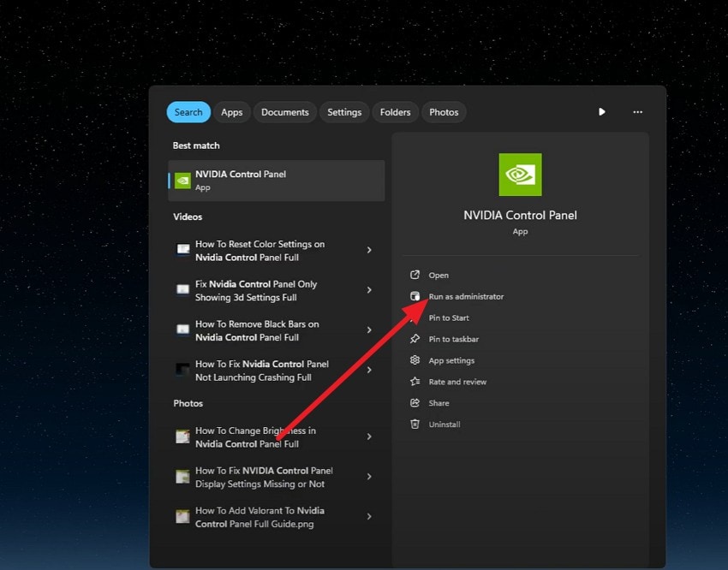Select the NVIDIA Control Panel best match entry
This screenshot has height=570, width=728.
tap(276, 181)
